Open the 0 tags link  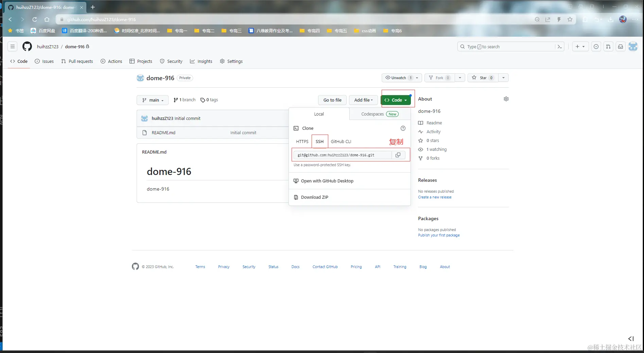[209, 100]
